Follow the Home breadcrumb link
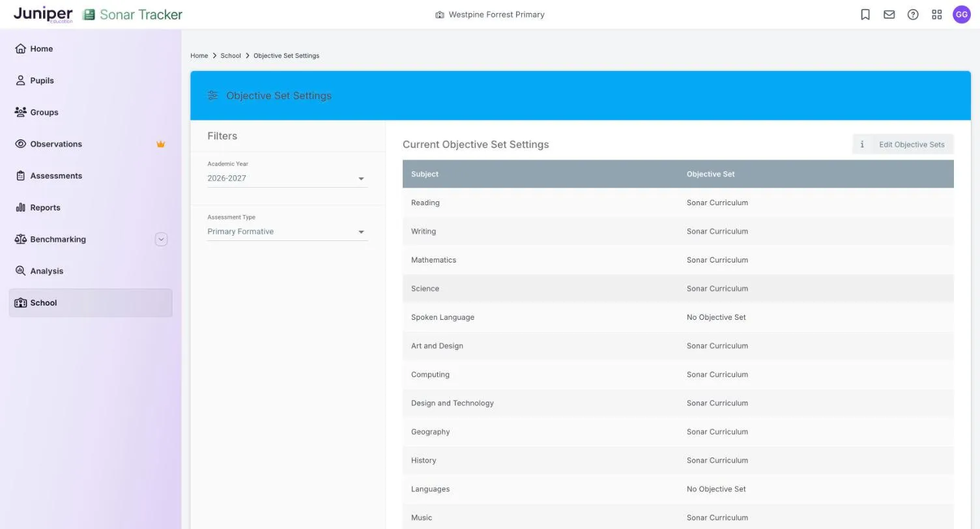This screenshot has width=980, height=529. [199, 56]
